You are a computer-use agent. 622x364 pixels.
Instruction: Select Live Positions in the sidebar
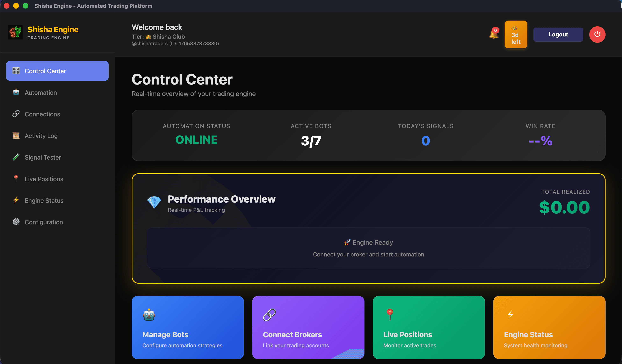44,179
